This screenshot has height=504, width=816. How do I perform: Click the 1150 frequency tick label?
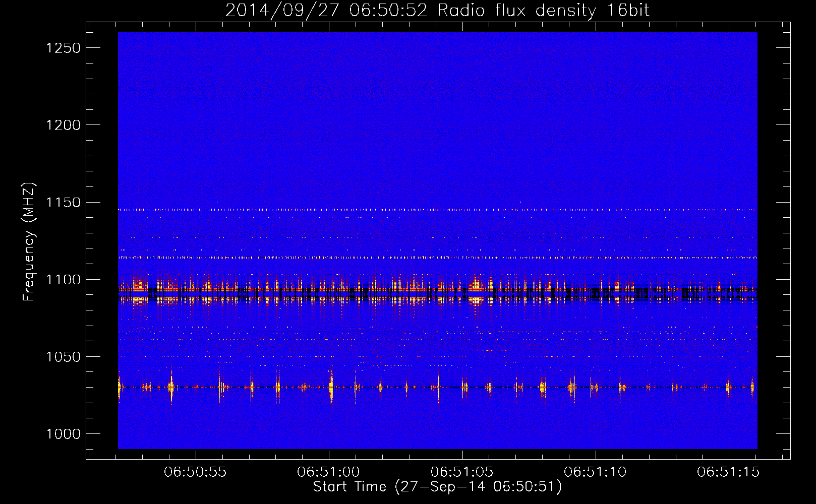point(64,202)
